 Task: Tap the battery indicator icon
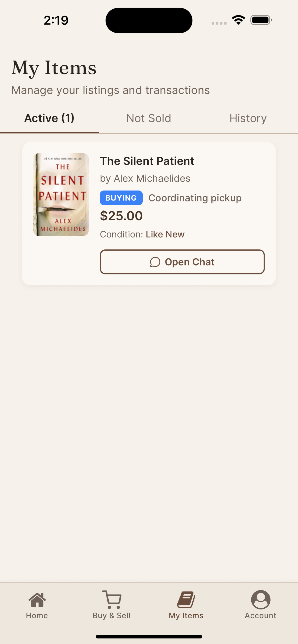click(x=261, y=20)
